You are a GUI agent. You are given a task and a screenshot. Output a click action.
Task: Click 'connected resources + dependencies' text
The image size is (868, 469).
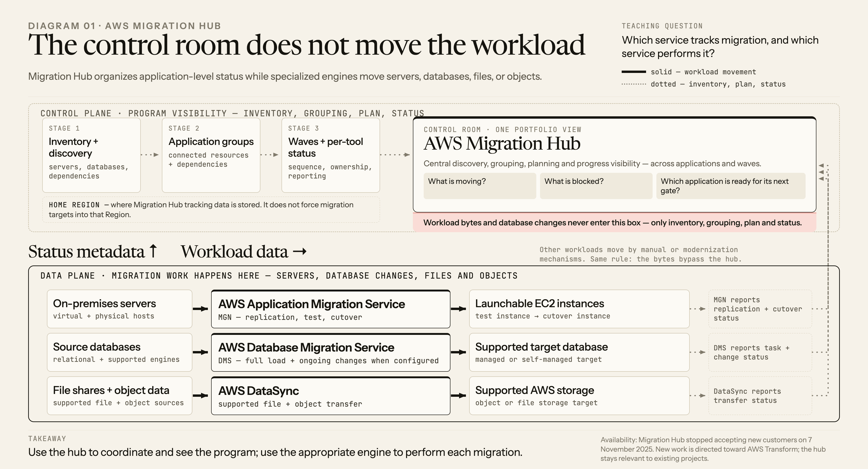point(209,160)
